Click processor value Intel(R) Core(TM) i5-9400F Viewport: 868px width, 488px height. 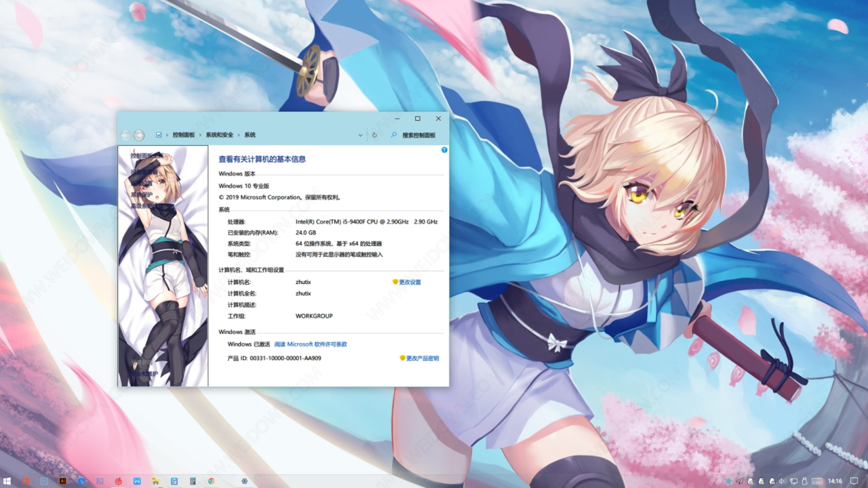pyautogui.click(x=366, y=222)
